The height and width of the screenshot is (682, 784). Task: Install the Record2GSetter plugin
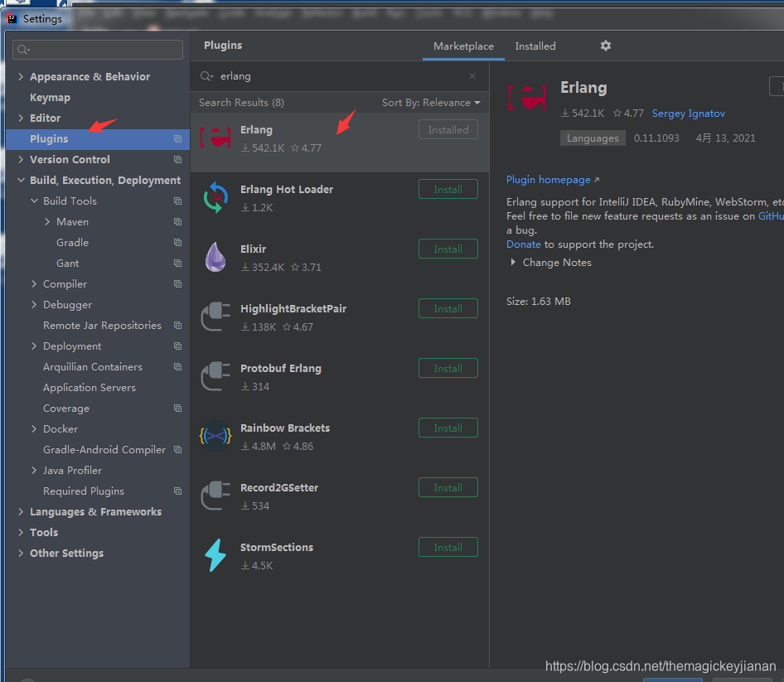(x=448, y=487)
